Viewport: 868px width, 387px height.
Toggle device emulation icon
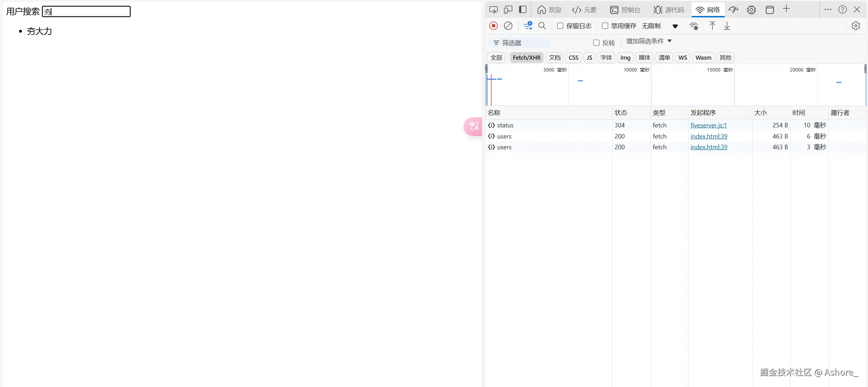click(x=508, y=10)
